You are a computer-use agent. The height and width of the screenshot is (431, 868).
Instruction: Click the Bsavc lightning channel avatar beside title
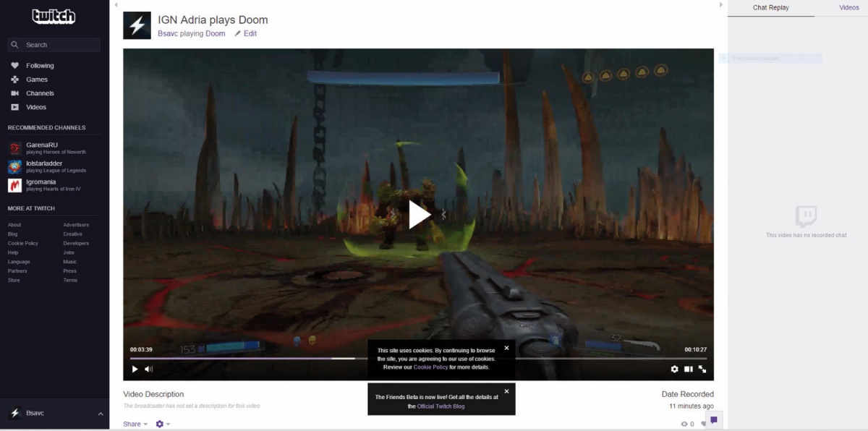[x=137, y=25]
